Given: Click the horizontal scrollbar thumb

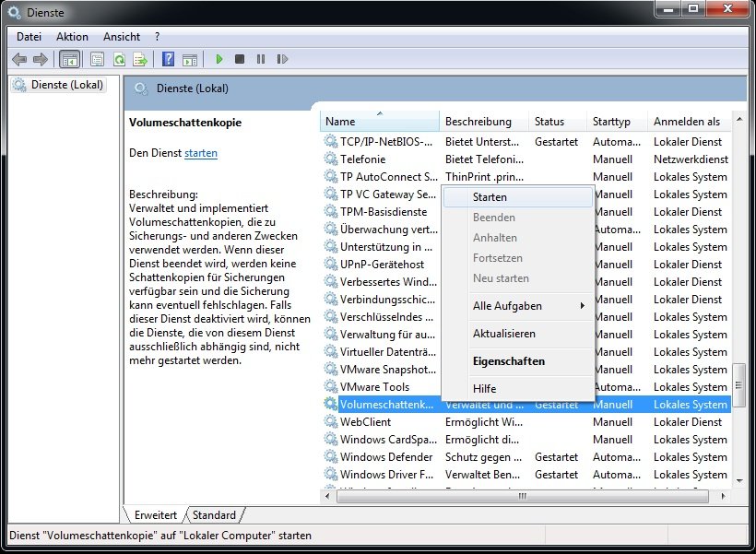Looking at the screenshot, I should pyautogui.click(x=521, y=496).
